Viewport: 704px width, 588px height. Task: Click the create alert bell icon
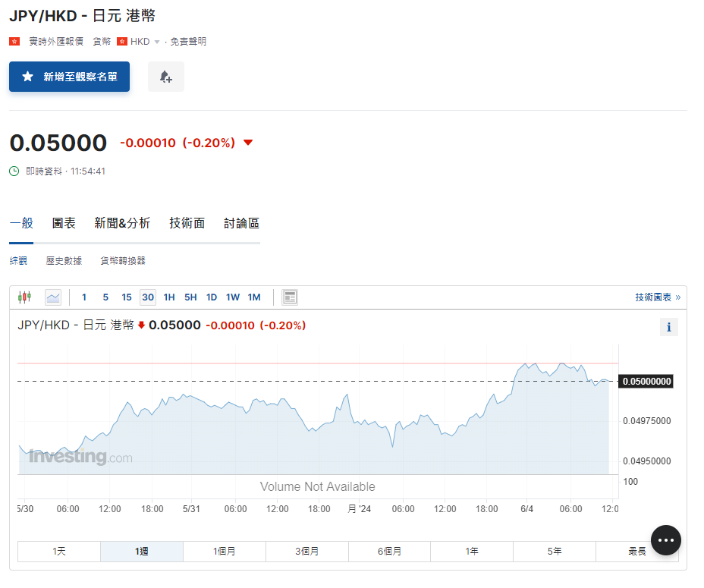165,77
